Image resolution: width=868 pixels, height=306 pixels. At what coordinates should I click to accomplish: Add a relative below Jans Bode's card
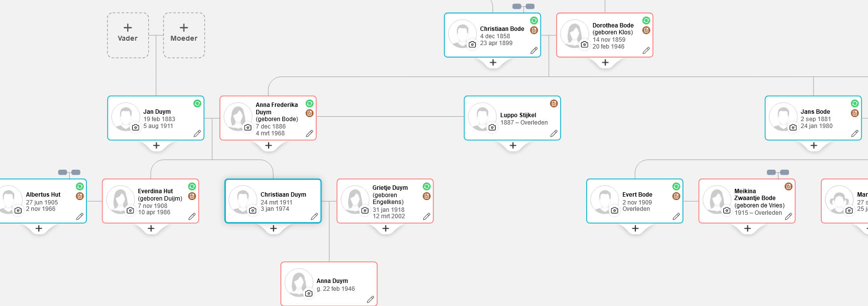(814, 145)
